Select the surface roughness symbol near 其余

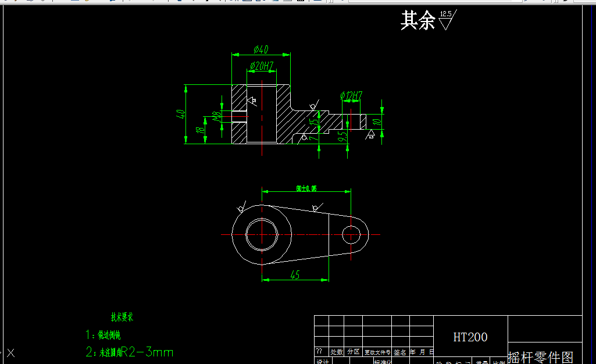pyautogui.click(x=445, y=20)
